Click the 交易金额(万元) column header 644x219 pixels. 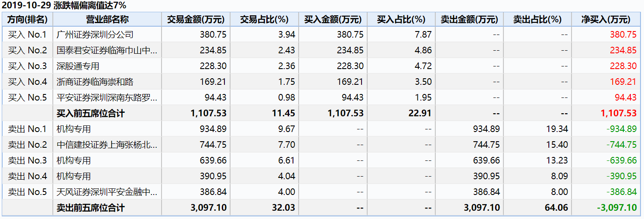click(x=196, y=19)
